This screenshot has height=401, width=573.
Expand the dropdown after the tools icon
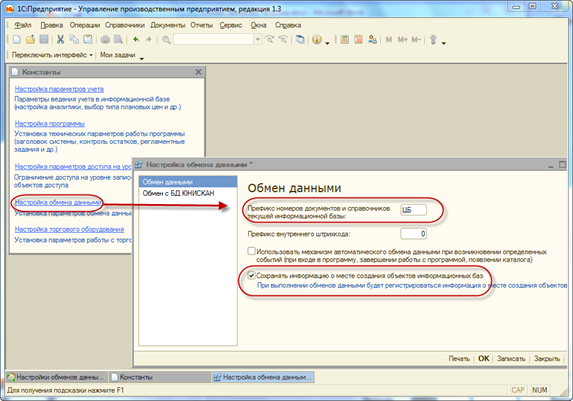pyautogui.click(x=444, y=43)
